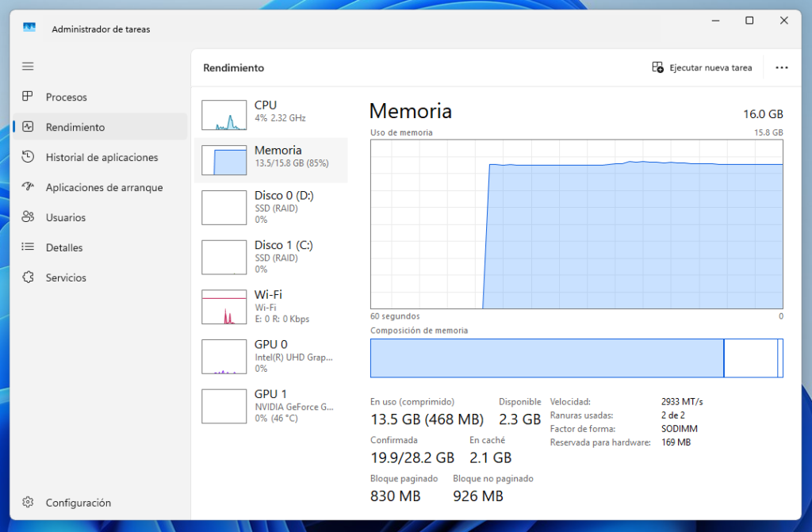Click the Usuarios people icon
This screenshot has height=532, width=812.
pyautogui.click(x=28, y=216)
